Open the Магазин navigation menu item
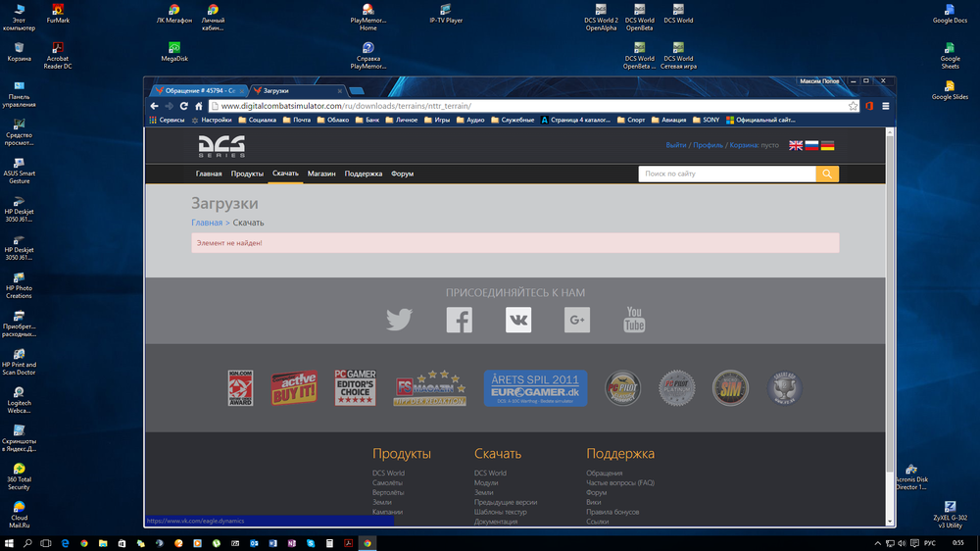The image size is (980, 551). click(321, 174)
